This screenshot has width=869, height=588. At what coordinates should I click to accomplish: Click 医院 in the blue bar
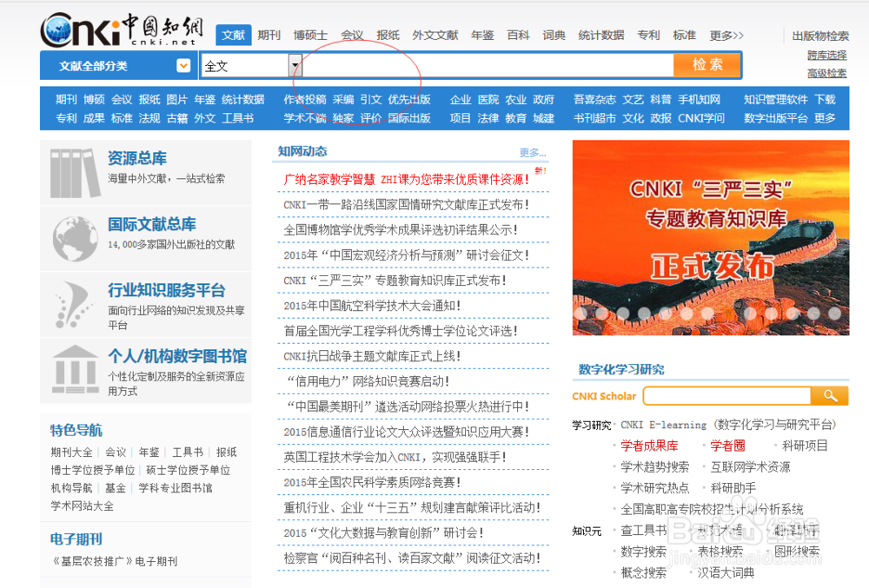pos(488,100)
